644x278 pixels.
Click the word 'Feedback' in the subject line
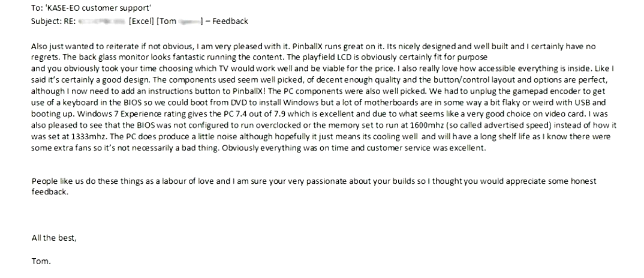click(230, 21)
